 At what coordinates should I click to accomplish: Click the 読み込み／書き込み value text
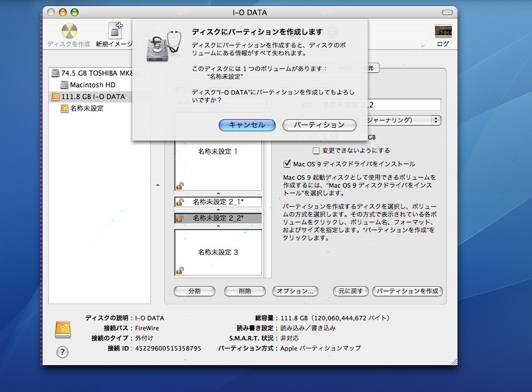click(x=308, y=328)
